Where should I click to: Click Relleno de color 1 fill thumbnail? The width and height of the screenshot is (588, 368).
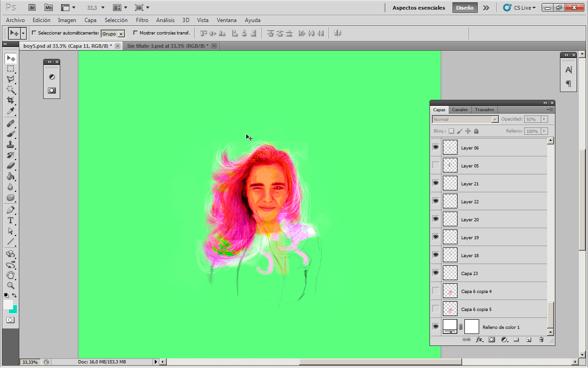[x=450, y=327]
